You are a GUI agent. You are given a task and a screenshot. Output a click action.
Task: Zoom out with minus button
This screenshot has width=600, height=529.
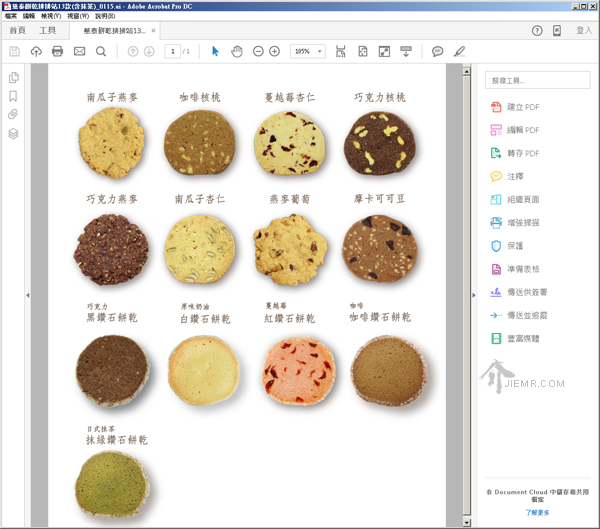coord(258,51)
